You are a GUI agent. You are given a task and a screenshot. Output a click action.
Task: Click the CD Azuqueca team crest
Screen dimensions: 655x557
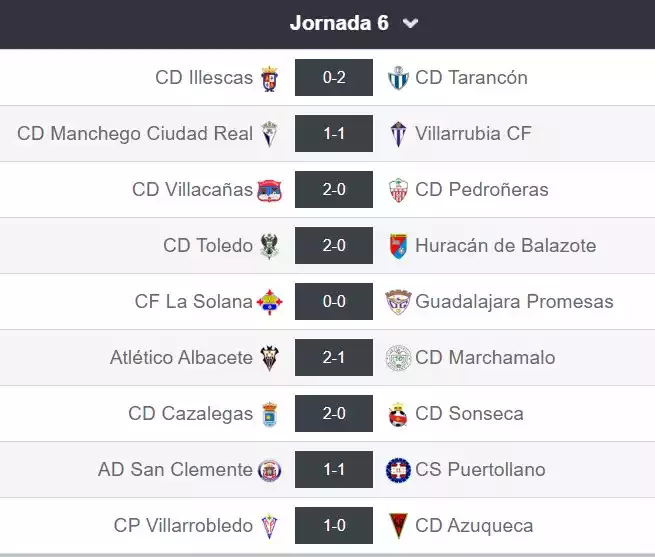(398, 526)
